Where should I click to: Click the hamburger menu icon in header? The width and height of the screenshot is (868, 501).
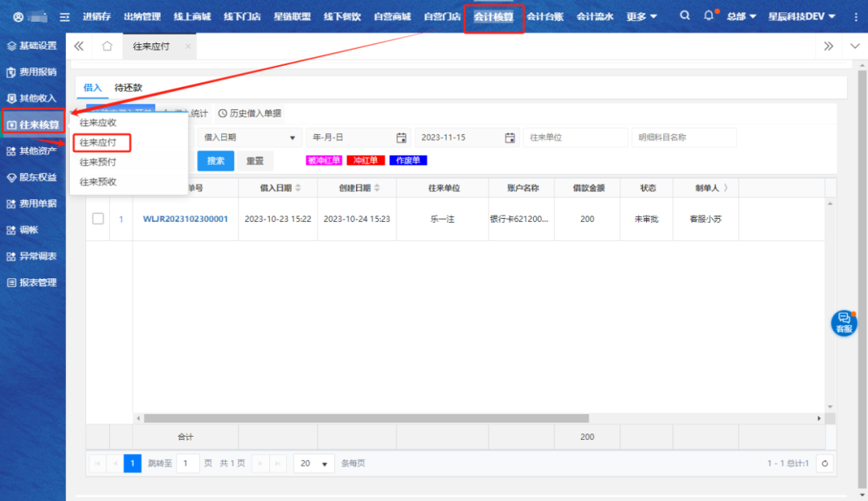(x=64, y=17)
